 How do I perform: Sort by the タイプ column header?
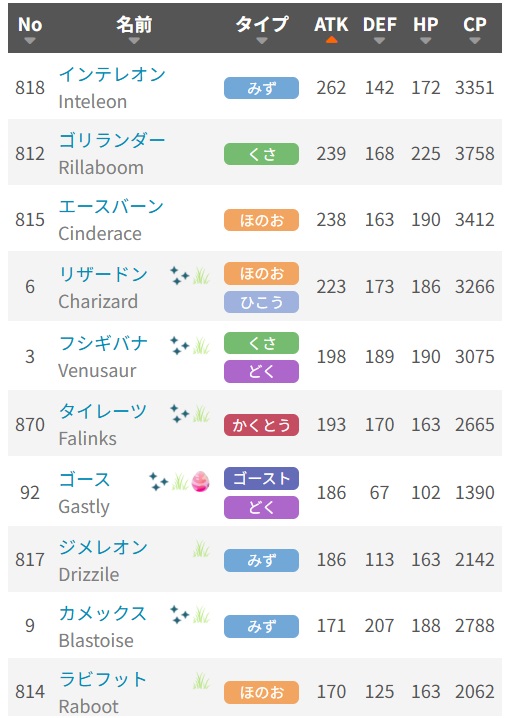(x=261, y=28)
